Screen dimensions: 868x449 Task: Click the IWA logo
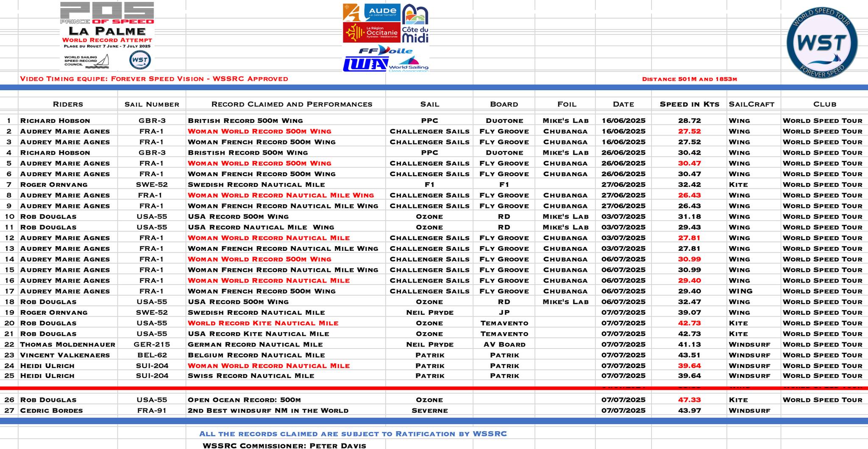click(x=365, y=64)
